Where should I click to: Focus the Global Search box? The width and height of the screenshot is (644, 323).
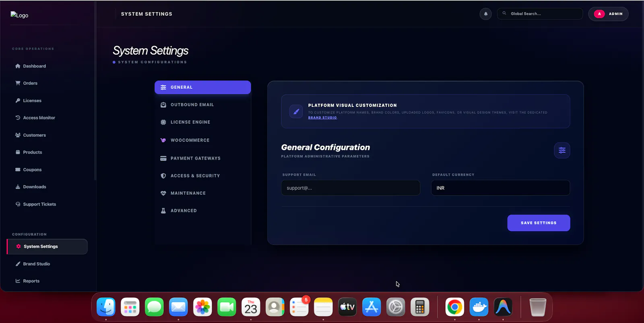point(540,14)
